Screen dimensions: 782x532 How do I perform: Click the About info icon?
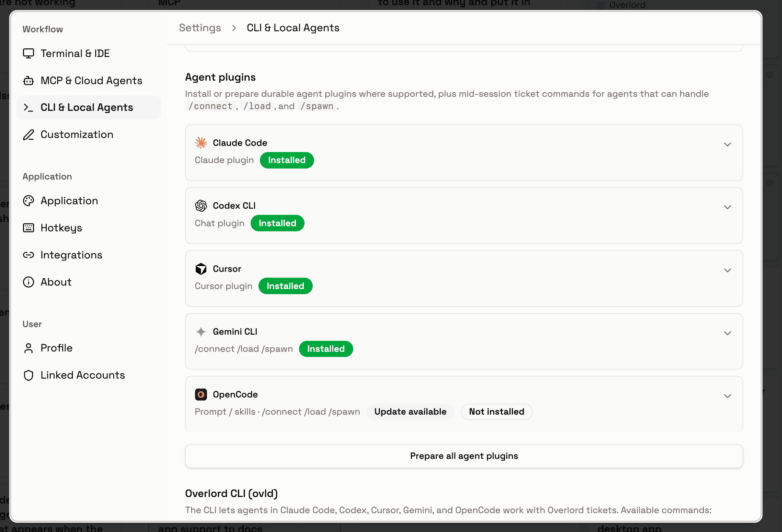(28, 282)
